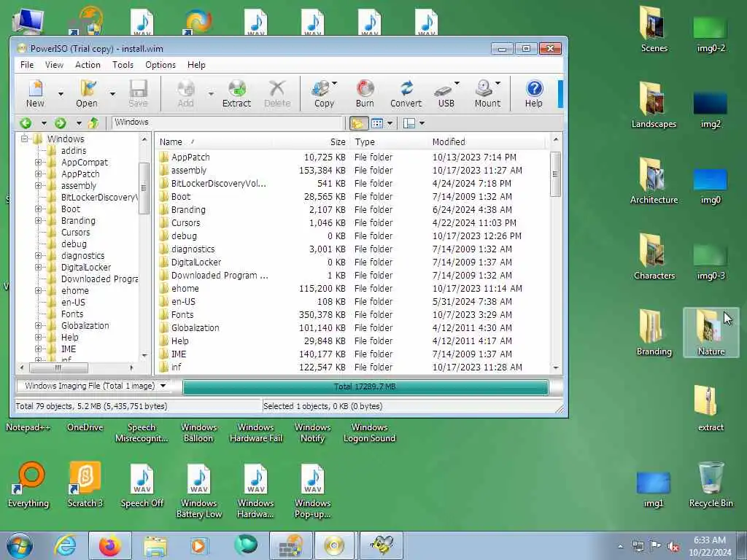Expand the AppCompat tree node
The width and height of the screenshot is (747, 560).
pos(38,163)
